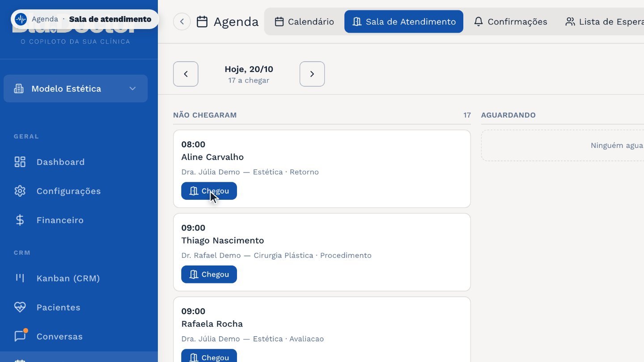Click the pulse logo icon in the Agenda breadcrumb pill
The image size is (644, 362).
[x=21, y=19]
